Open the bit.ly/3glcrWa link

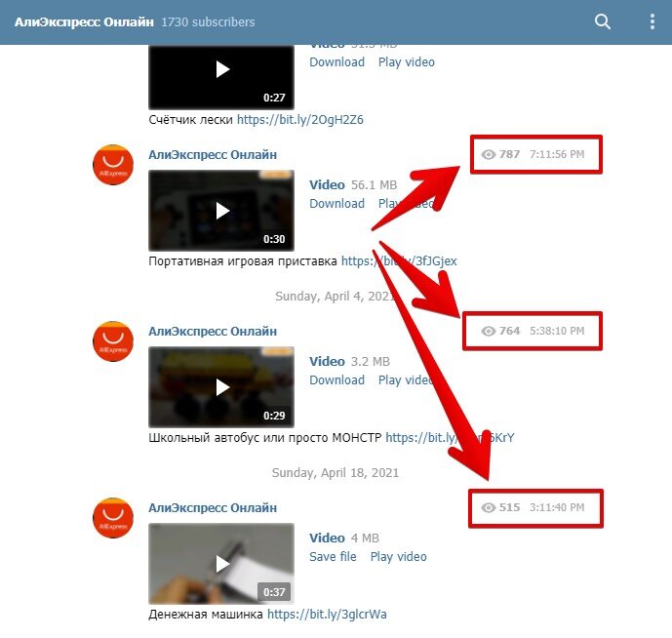tap(327, 615)
